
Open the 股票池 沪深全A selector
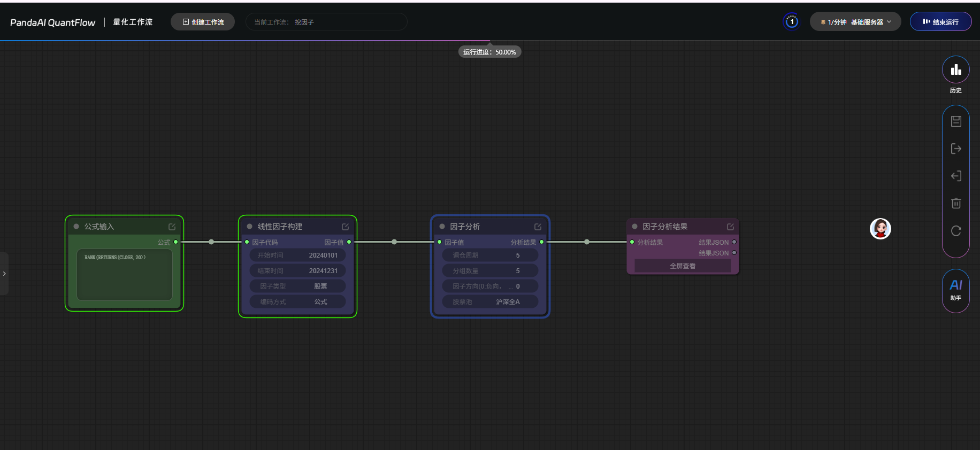point(490,302)
